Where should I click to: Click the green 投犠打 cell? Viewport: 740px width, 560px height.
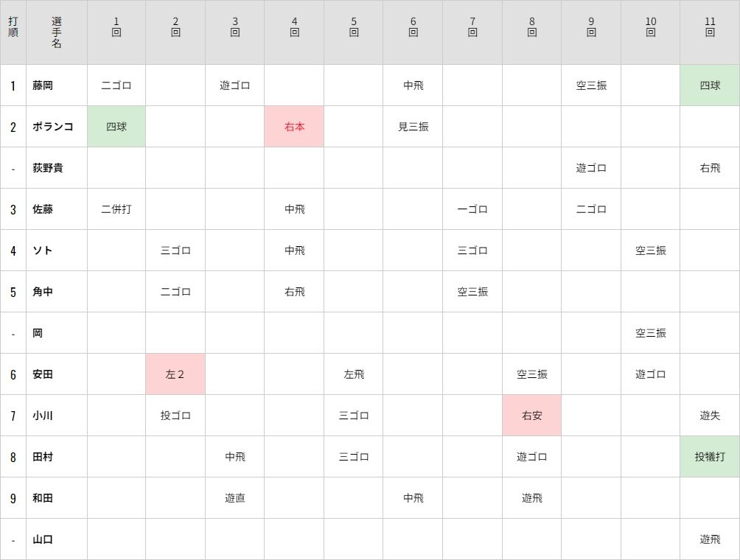[x=710, y=457]
